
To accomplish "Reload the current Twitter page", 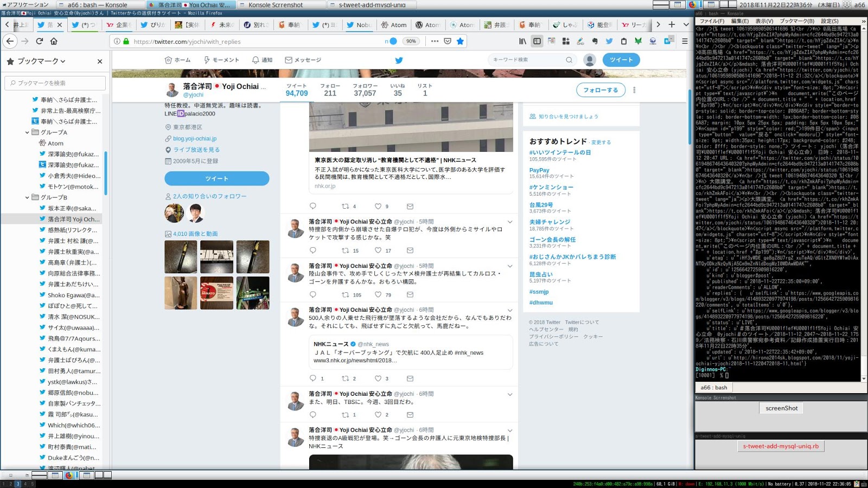I will pyautogui.click(x=40, y=41).
